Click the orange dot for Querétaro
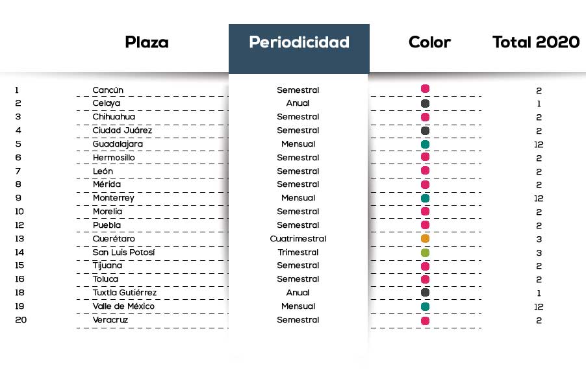 [x=425, y=239]
